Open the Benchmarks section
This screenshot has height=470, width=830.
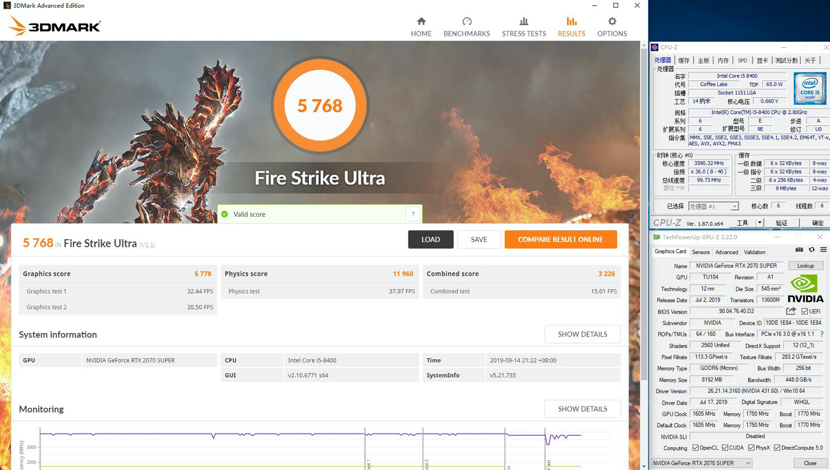point(466,26)
